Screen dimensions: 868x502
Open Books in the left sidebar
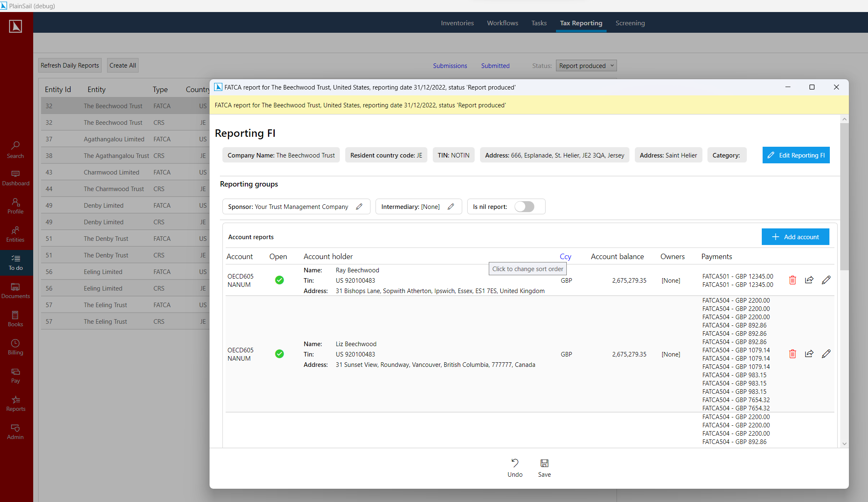(x=15, y=319)
